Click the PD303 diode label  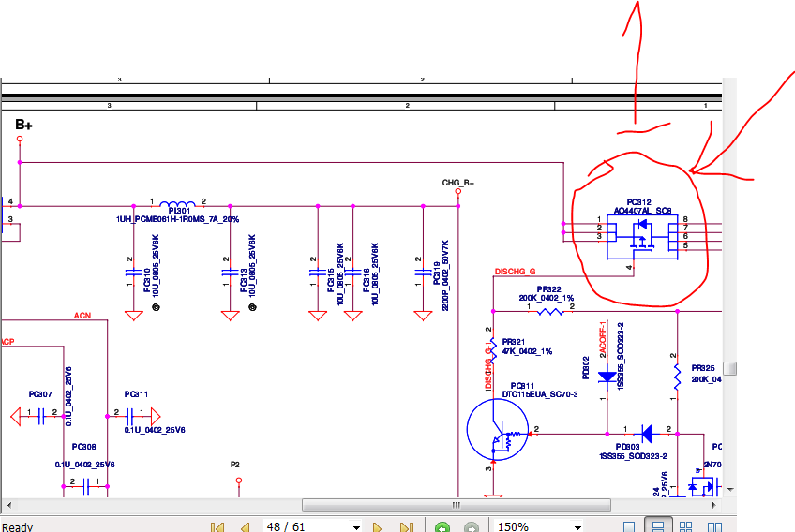coord(628,447)
